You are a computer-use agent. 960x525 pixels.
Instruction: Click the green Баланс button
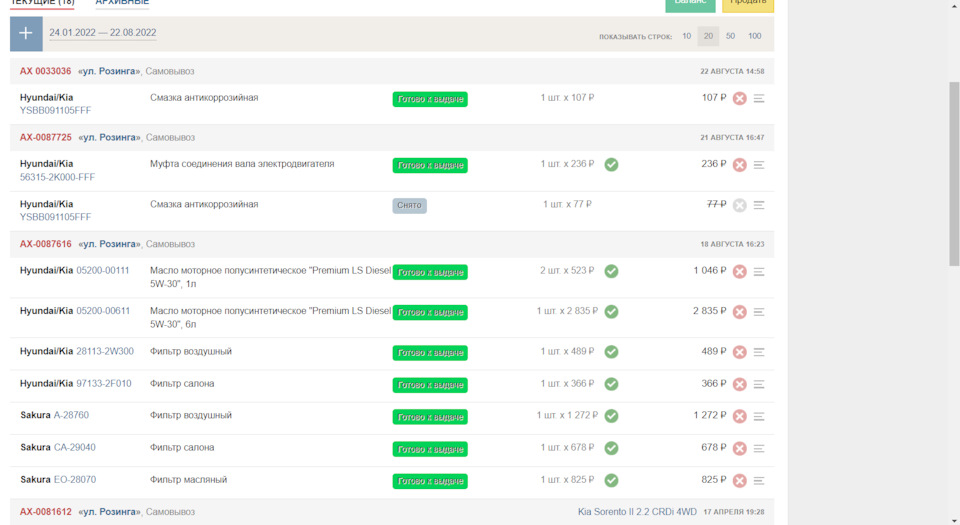click(690, 5)
